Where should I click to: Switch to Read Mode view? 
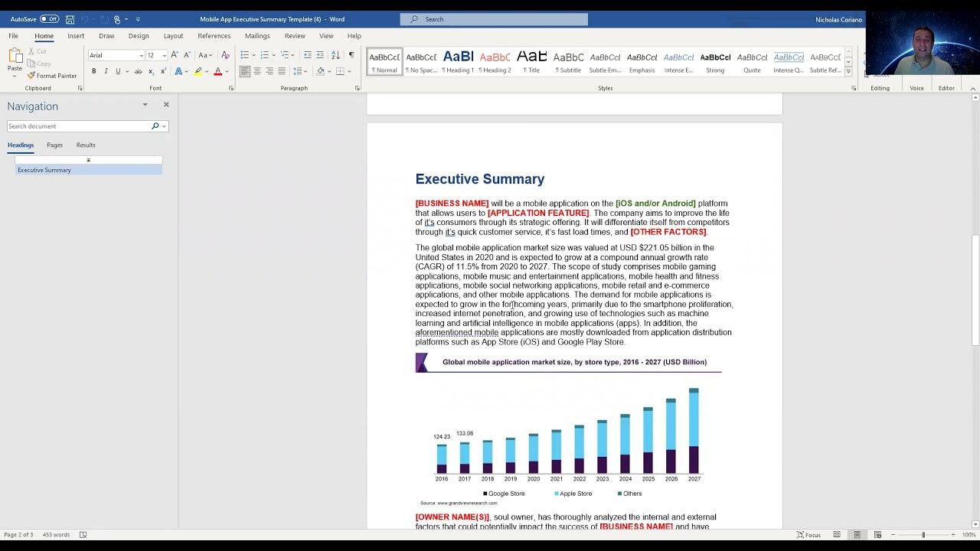click(x=837, y=535)
